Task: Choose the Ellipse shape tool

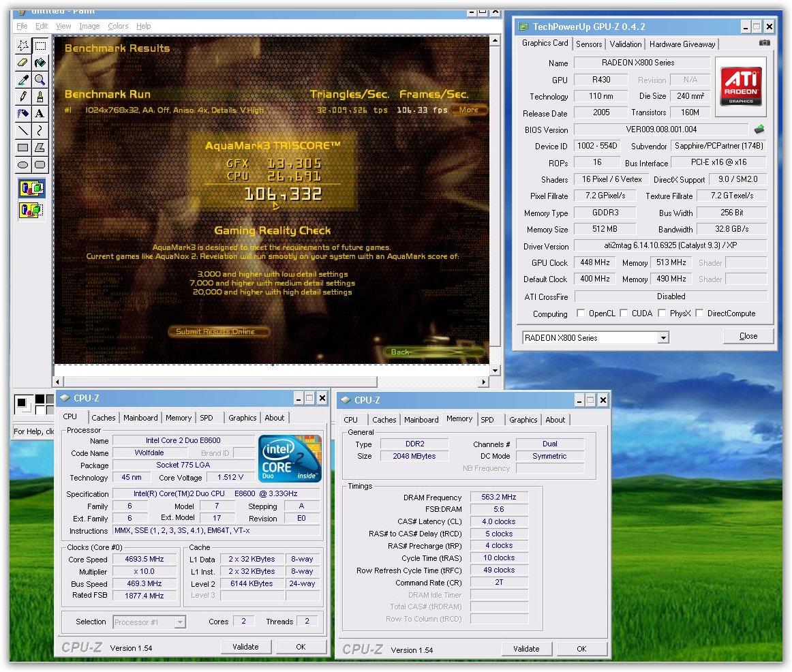Action: [22, 164]
